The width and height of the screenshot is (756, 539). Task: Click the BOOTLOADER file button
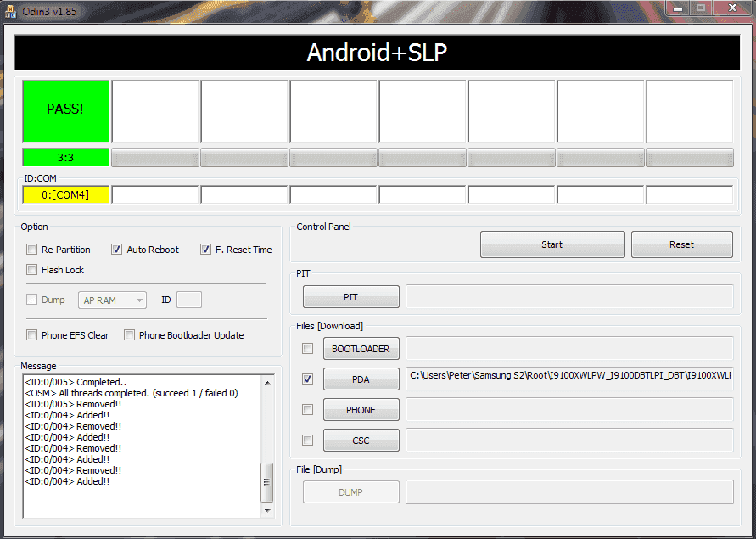coord(361,348)
